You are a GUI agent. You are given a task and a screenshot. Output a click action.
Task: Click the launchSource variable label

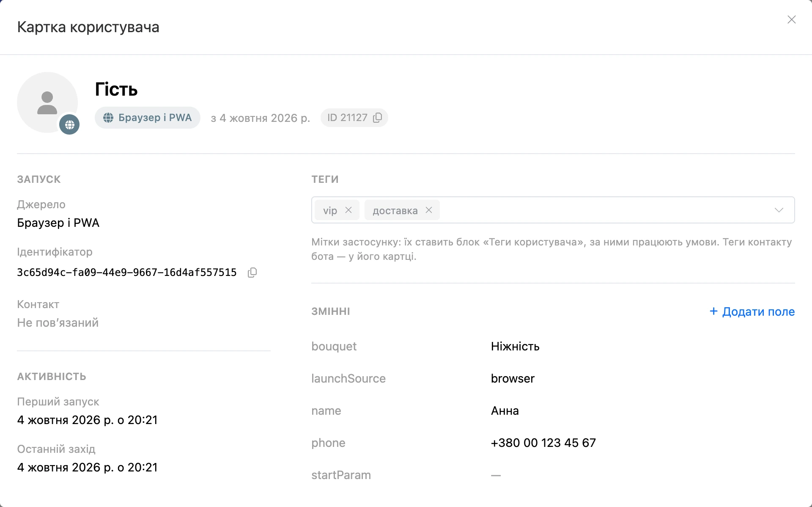pyautogui.click(x=348, y=378)
